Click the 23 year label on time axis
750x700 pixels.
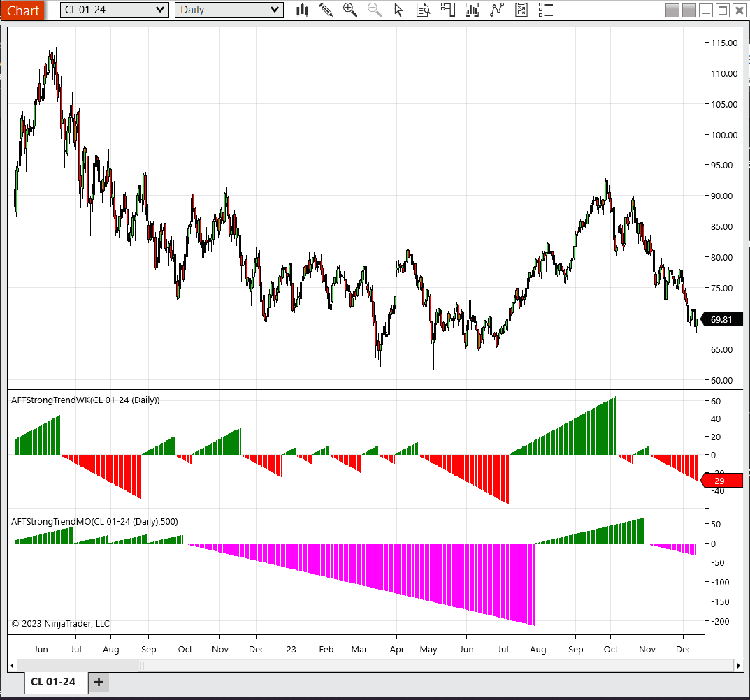[x=291, y=649]
